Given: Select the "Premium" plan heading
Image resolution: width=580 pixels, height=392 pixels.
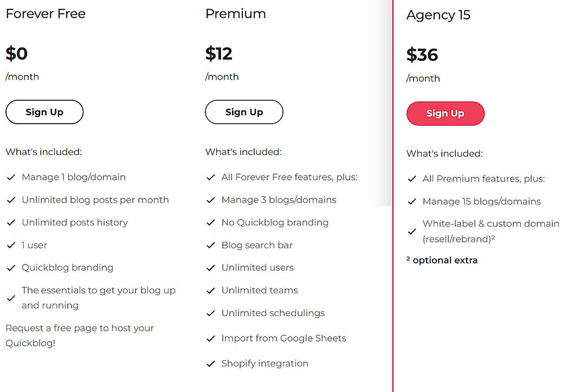Looking at the screenshot, I should [236, 14].
